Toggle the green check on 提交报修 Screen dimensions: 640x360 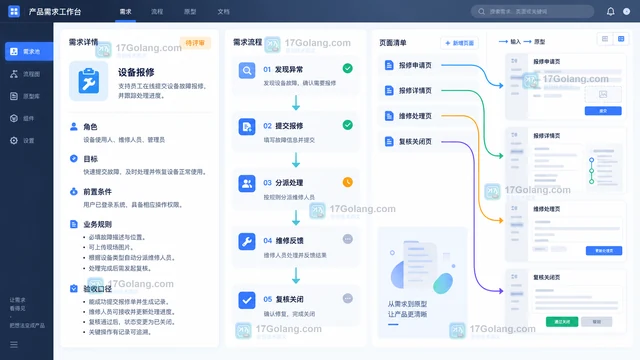click(x=348, y=125)
